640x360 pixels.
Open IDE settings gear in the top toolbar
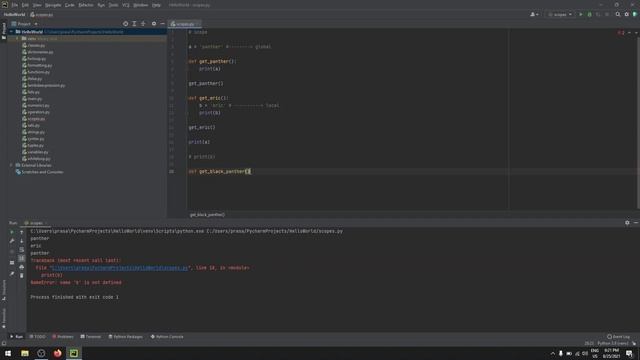627,14
